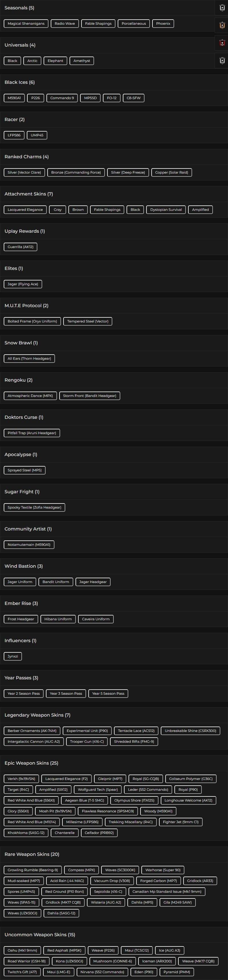This screenshot has width=228, height=980.
Task: Click the red rank badge icon
Action: (x=222, y=43)
